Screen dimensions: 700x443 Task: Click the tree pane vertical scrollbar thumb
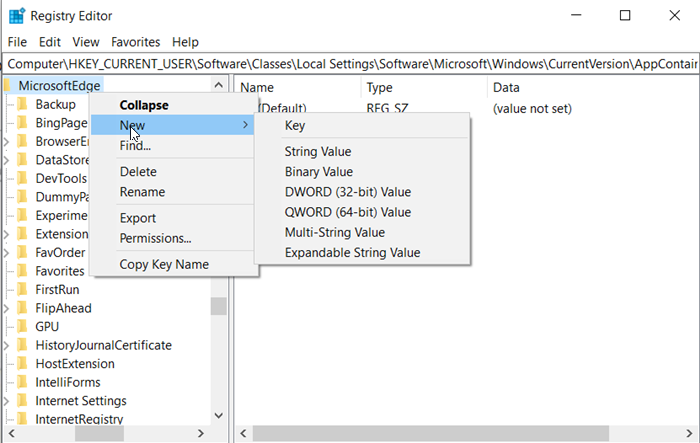tap(218, 305)
